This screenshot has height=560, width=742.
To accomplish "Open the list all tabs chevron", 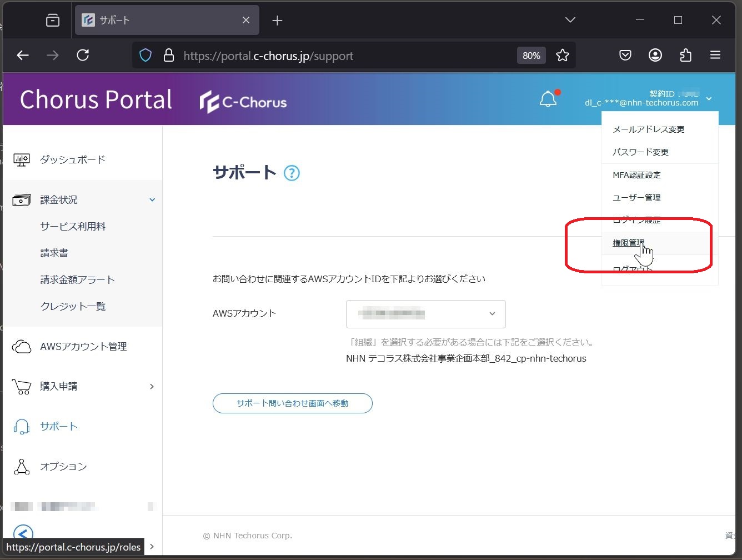I will point(570,20).
